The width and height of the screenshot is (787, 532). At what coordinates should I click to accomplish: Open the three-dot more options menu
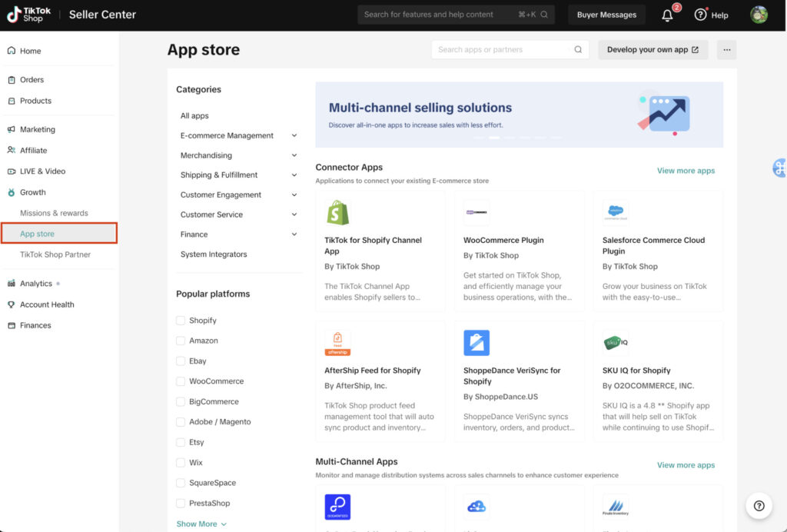[726, 50]
